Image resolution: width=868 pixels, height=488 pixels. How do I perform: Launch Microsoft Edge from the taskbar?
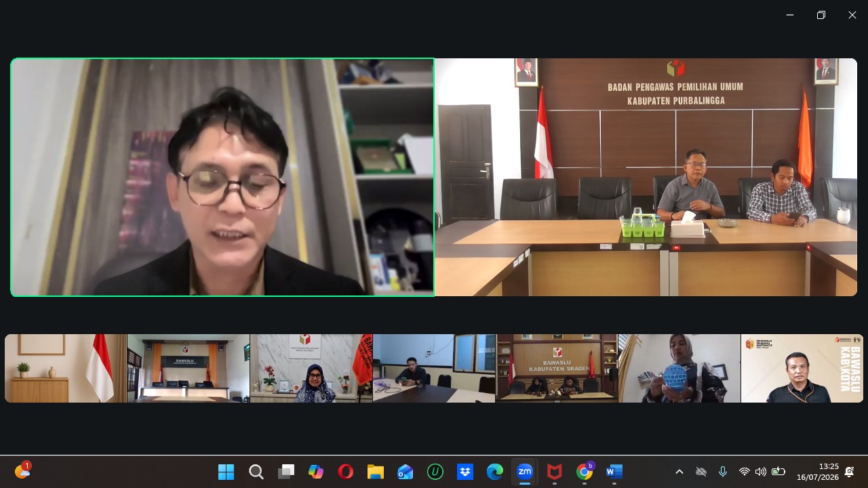click(495, 472)
